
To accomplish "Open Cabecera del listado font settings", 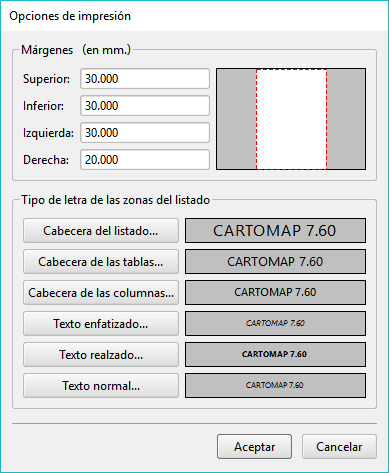I will [101, 231].
